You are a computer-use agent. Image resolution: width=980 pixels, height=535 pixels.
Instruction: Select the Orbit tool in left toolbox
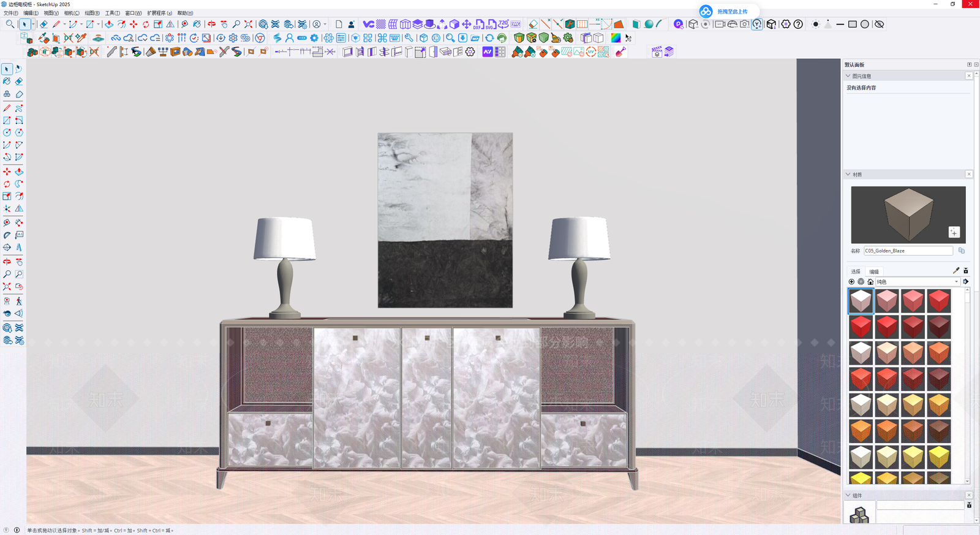pos(7,262)
